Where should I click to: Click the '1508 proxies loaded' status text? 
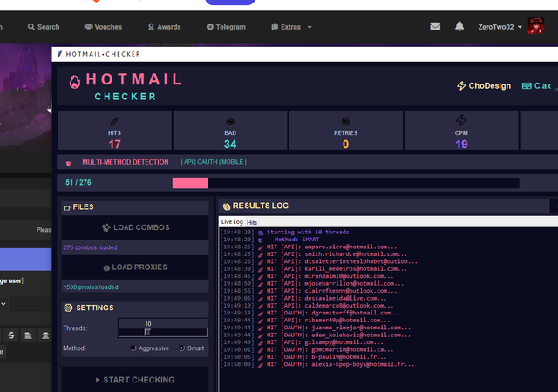pyautogui.click(x=91, y=287)
